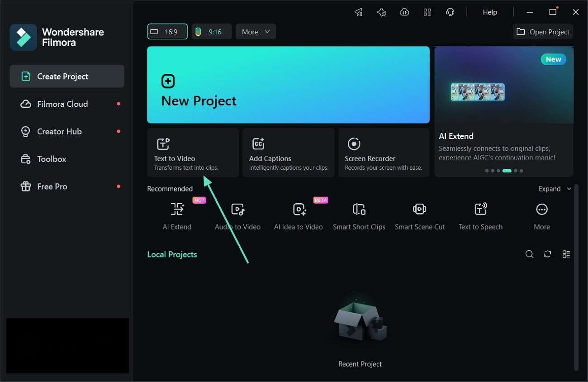Select Create Project in the sidebar
The image size is (588, 382).
[67, 76]
